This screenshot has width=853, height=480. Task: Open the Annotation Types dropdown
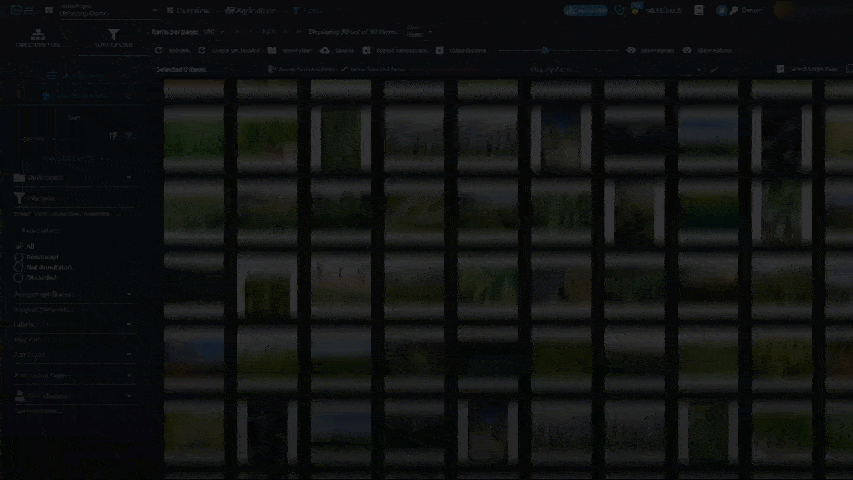click(x=73, y=375)
